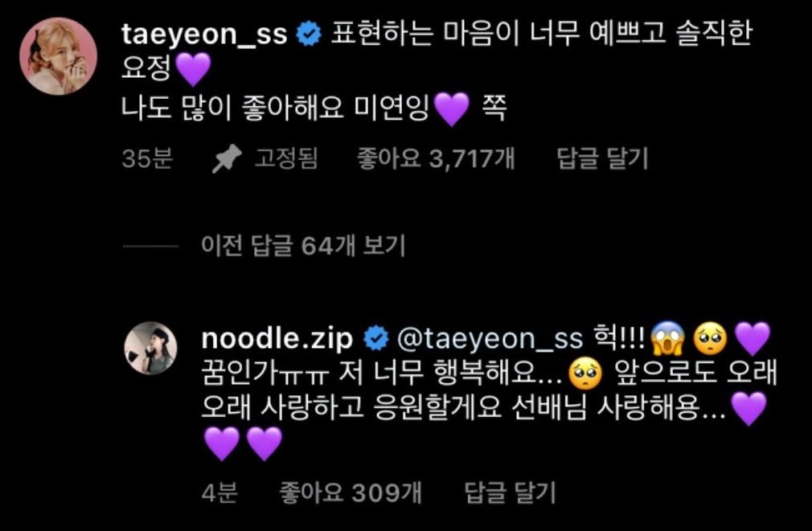View likes 좋아요 309개 on noodle.zip reply

tap(351, 492)
